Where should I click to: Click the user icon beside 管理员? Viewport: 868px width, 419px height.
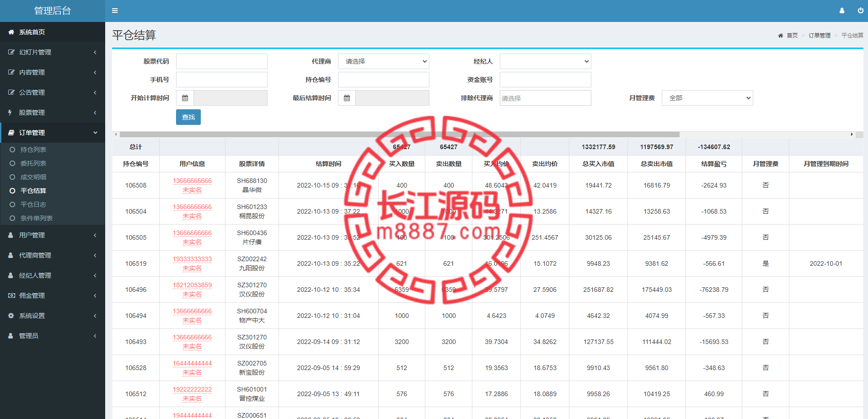11,336
